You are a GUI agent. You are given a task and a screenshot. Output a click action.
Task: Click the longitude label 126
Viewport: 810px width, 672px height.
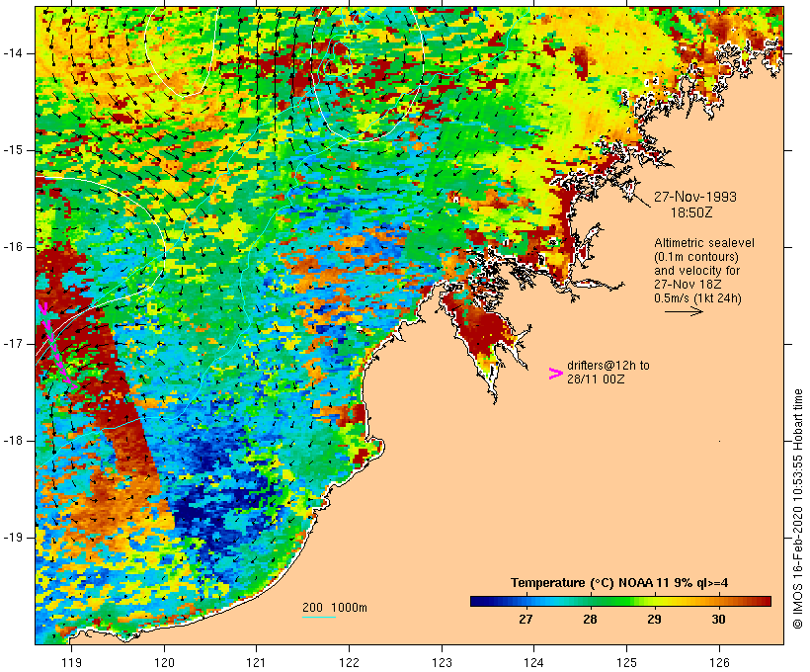(x=719, y=662)
